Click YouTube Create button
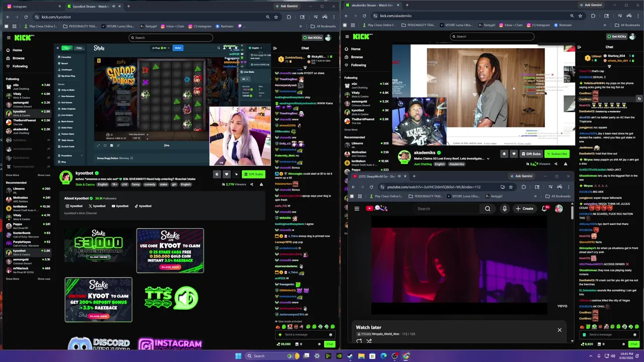644x362 pixels. (x=524, y=209)
